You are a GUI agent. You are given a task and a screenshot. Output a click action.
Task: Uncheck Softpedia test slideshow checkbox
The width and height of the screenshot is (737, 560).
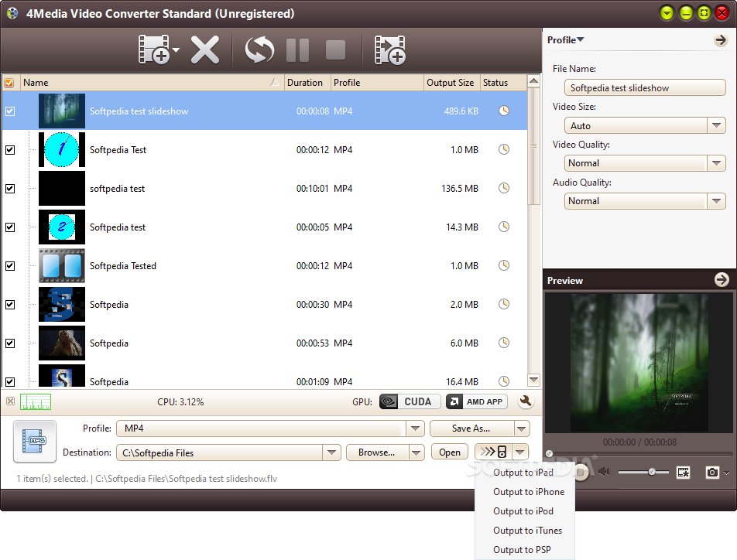pos(10,111)
